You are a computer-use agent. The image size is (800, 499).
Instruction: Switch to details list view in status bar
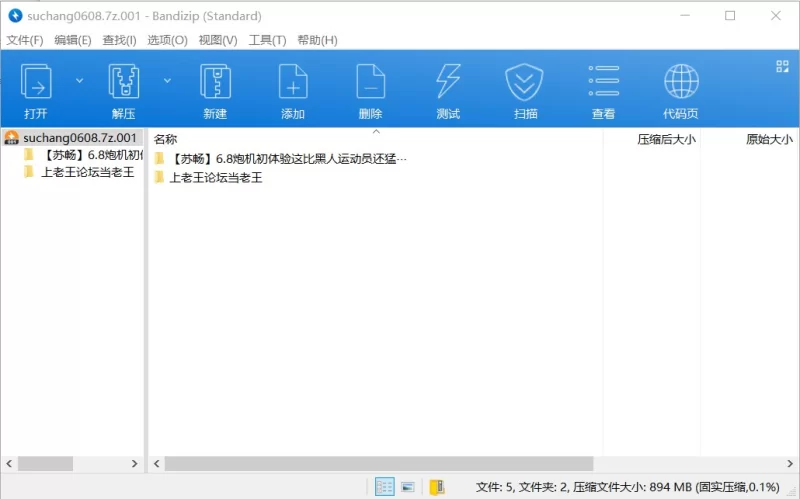coord(384,487)
